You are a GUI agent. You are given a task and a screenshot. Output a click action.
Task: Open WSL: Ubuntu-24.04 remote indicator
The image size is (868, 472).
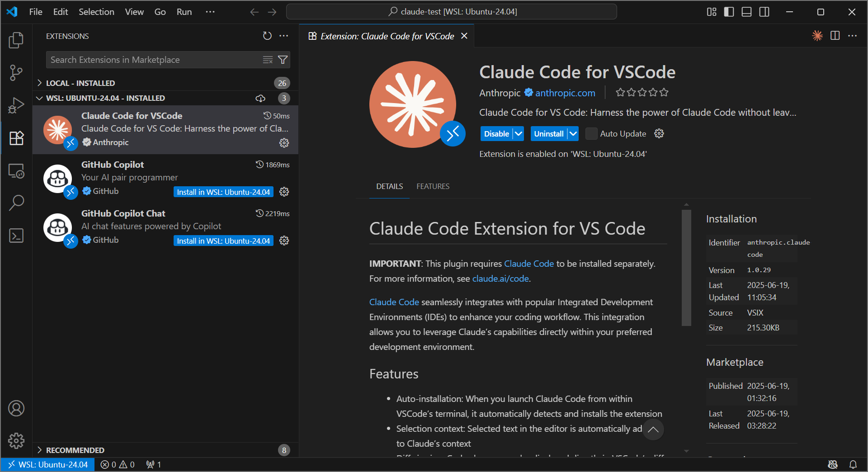tap(48, 464)
